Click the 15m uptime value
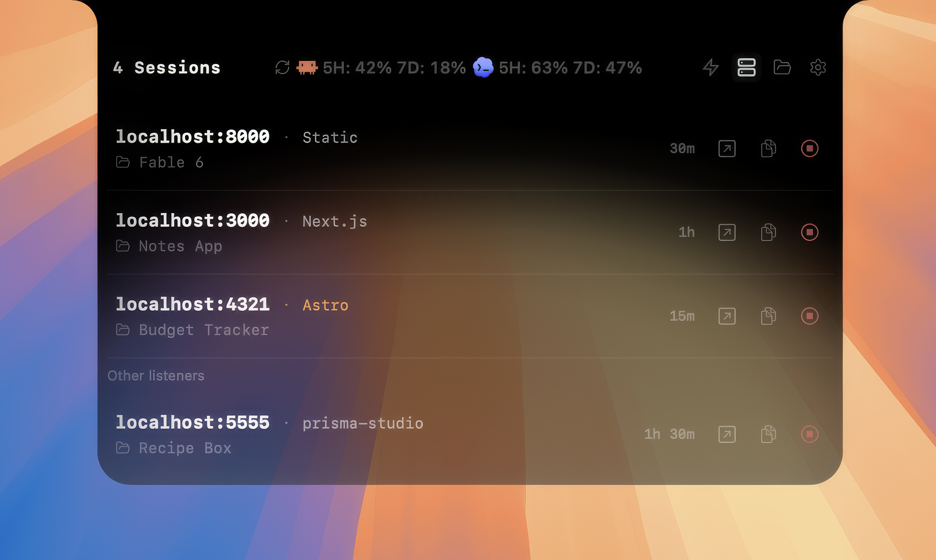 point(682,316)
